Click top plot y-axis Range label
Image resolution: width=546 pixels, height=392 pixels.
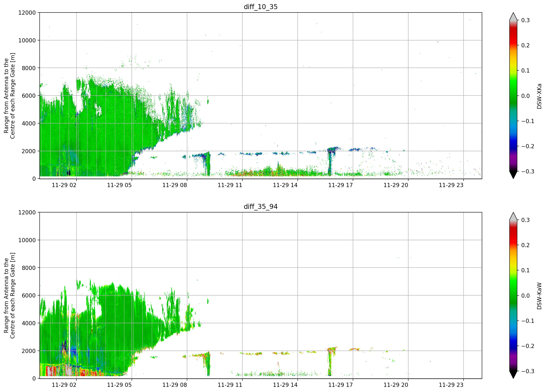9,96
